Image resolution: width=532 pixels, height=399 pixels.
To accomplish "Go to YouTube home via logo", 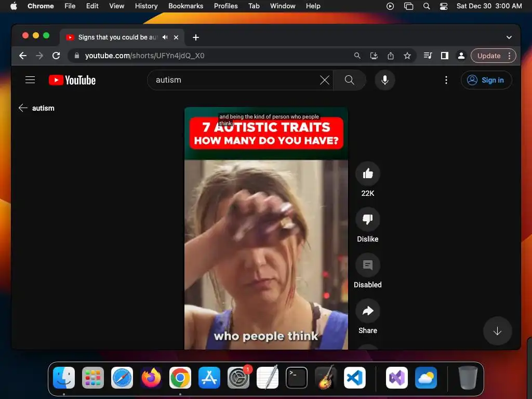I will coord(72,80).
